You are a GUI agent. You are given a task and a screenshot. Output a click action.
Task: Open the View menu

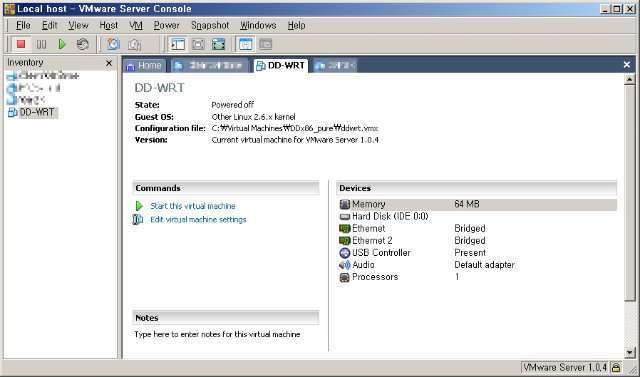coord(78,25)
